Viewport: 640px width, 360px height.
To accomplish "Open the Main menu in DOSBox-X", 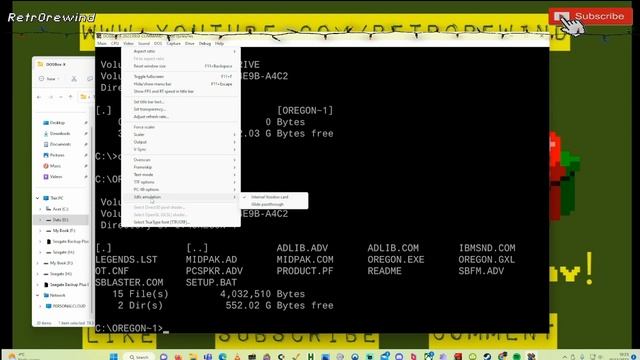I will tap(102, 43).
